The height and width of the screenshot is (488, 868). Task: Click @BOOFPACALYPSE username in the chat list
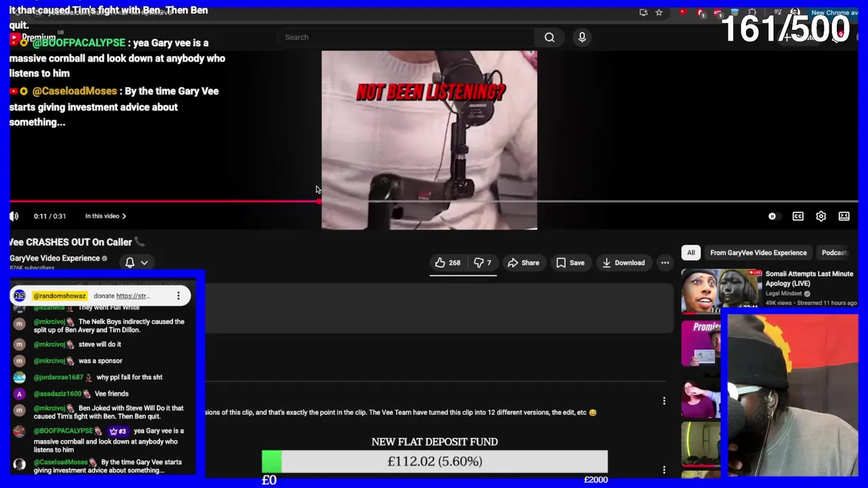point(63,431)
